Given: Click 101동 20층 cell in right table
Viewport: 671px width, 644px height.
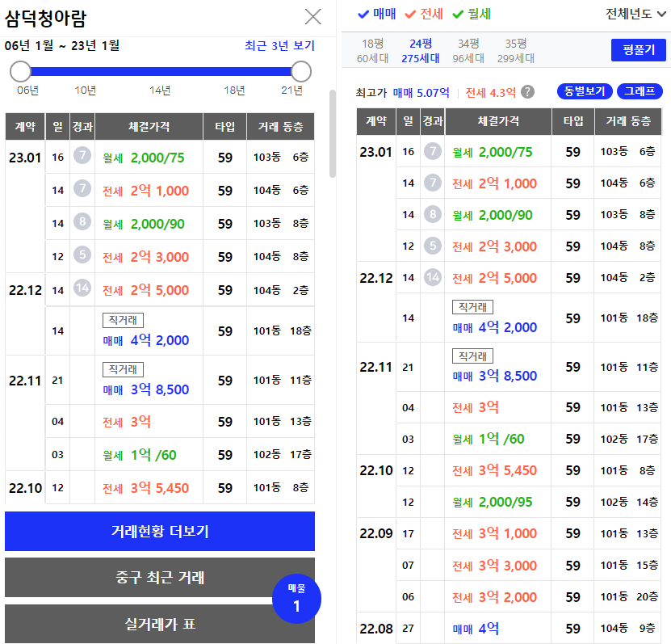Looking at the screenshot, I should 629,596.
